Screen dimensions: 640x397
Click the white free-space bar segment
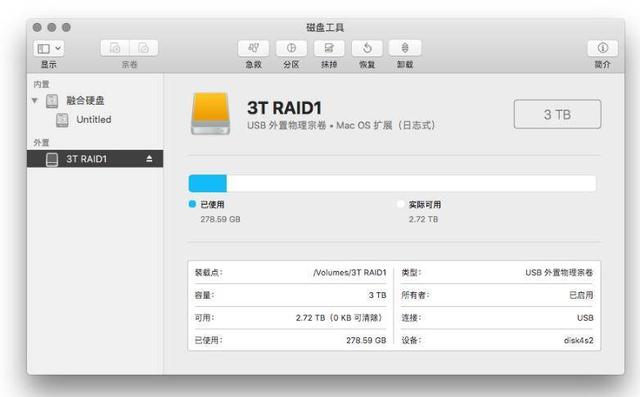[411, 183]
